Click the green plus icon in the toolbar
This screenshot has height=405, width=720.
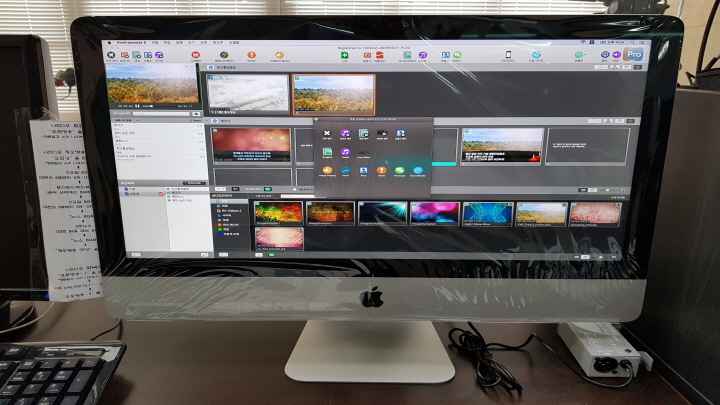coord(344,54)
